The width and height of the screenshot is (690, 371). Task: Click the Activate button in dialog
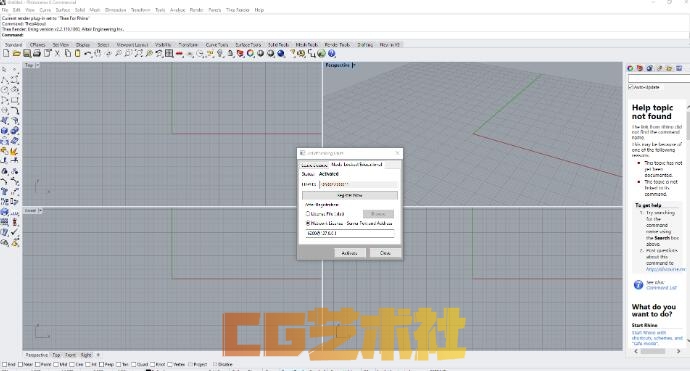click(349, 253)
